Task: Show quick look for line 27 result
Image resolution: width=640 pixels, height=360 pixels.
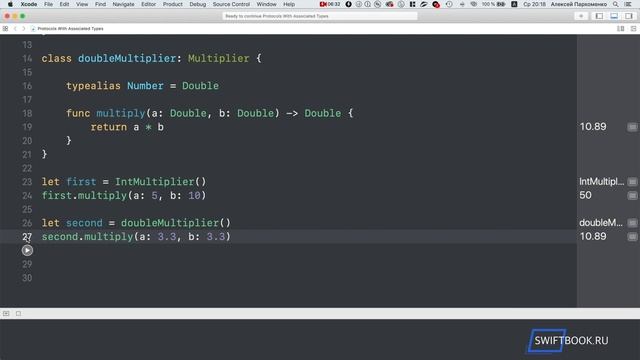Action: click(x=632, y=237)
